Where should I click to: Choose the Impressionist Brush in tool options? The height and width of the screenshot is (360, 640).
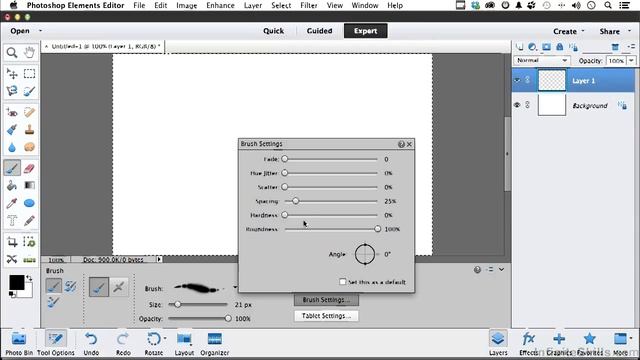click(x=71, y=286)
